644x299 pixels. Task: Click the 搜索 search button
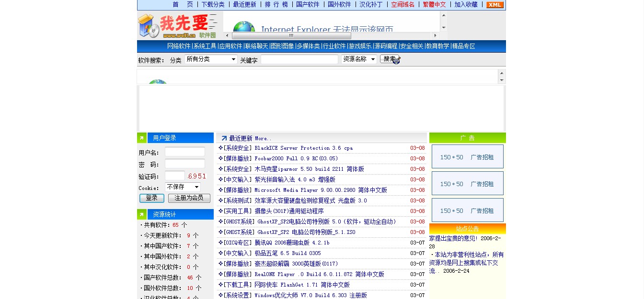pos(390,59)
